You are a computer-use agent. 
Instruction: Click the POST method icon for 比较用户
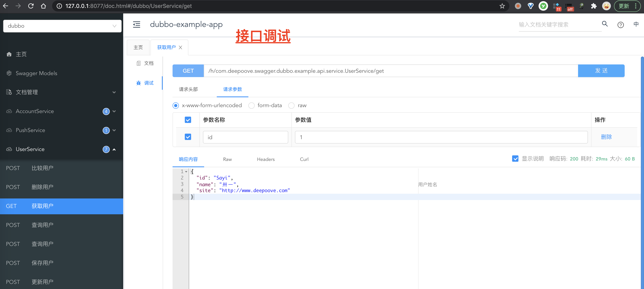[x=13, y=168]
